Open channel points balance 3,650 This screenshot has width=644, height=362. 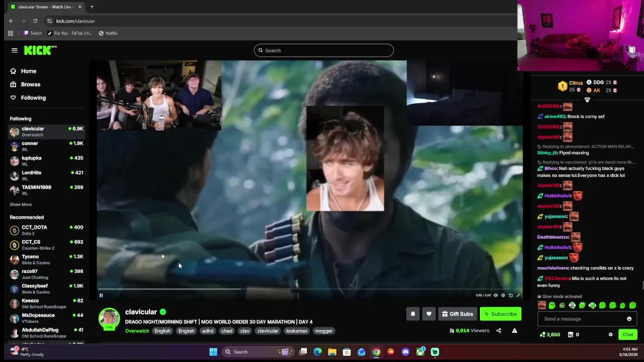coord(549,334)
